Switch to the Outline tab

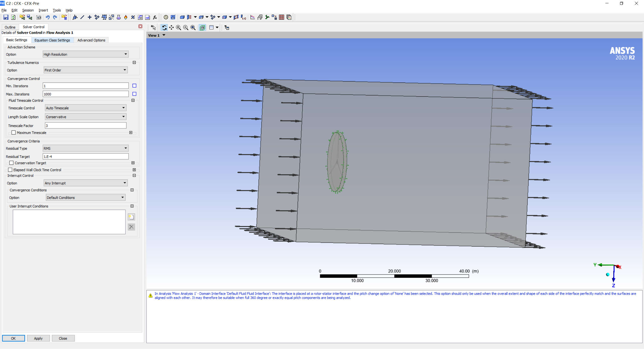point(10,27)
